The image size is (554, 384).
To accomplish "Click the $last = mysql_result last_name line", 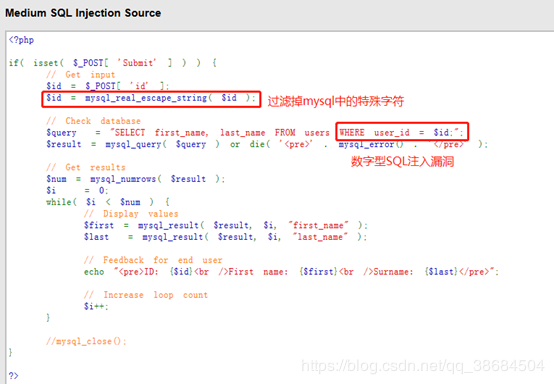I will tap(226, 237).
